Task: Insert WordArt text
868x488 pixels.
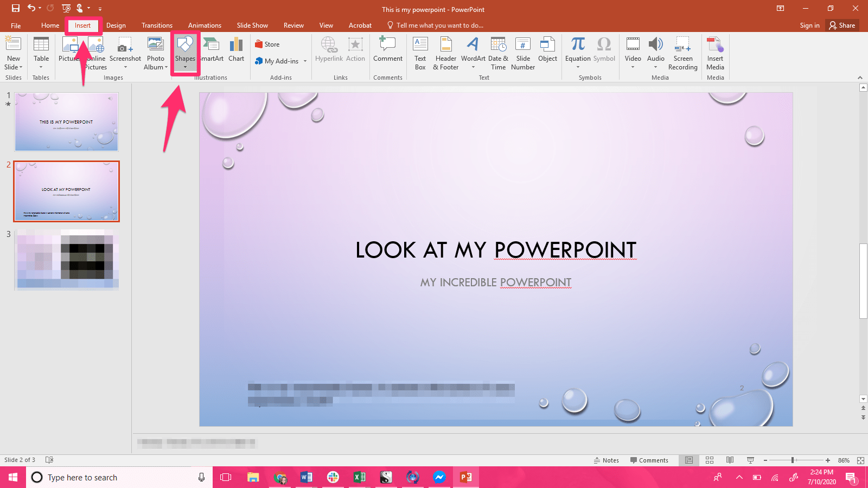Action: pos(473,53)
